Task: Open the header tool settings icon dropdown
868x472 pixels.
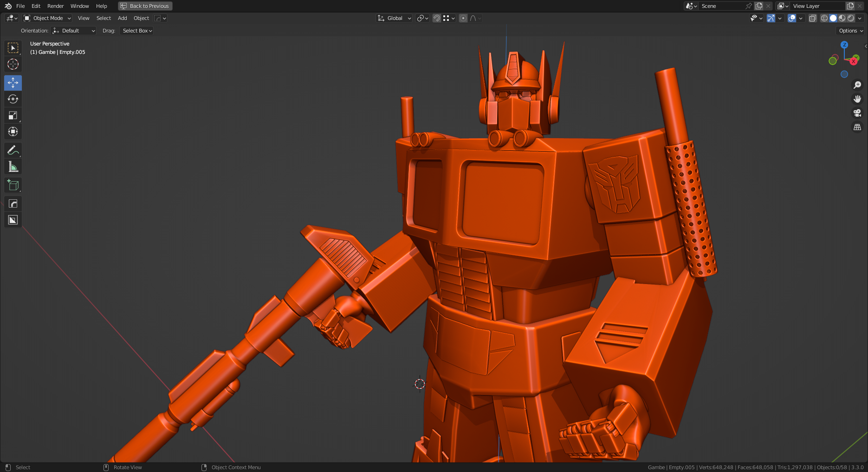Action: (x=160, y=18)
